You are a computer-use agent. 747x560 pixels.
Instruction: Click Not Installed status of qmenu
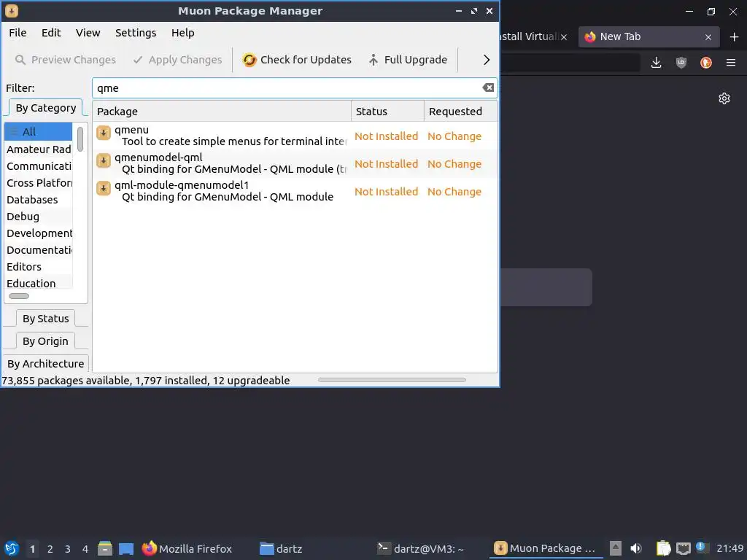click(x=387, y=136)
